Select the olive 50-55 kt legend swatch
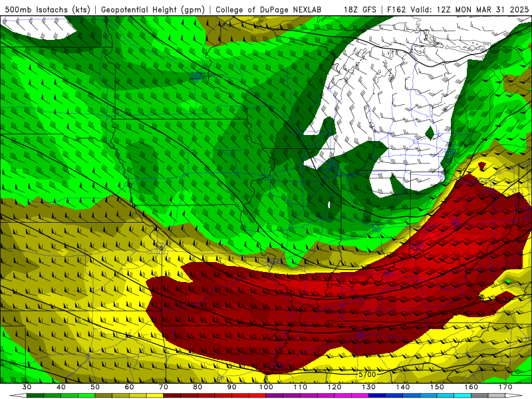The height and width of the screenshot is (399, 532). click(x=104, y=395)
